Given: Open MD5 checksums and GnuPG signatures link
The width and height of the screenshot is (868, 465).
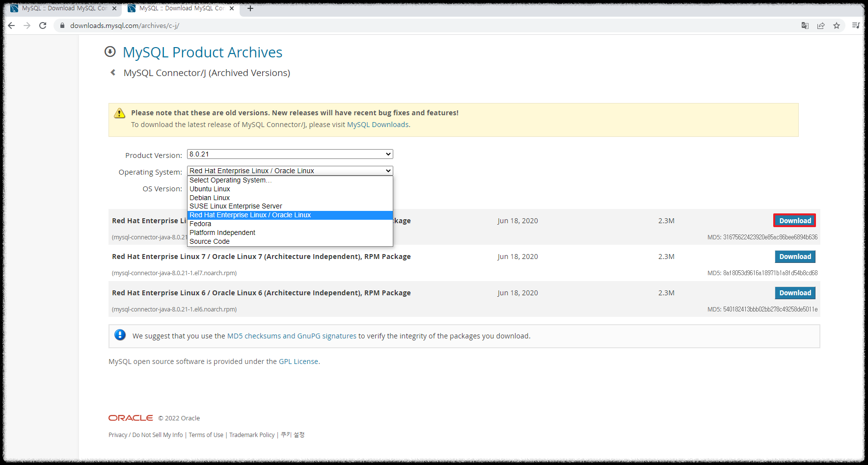Looking at the screenshot, I should point(292,336).
